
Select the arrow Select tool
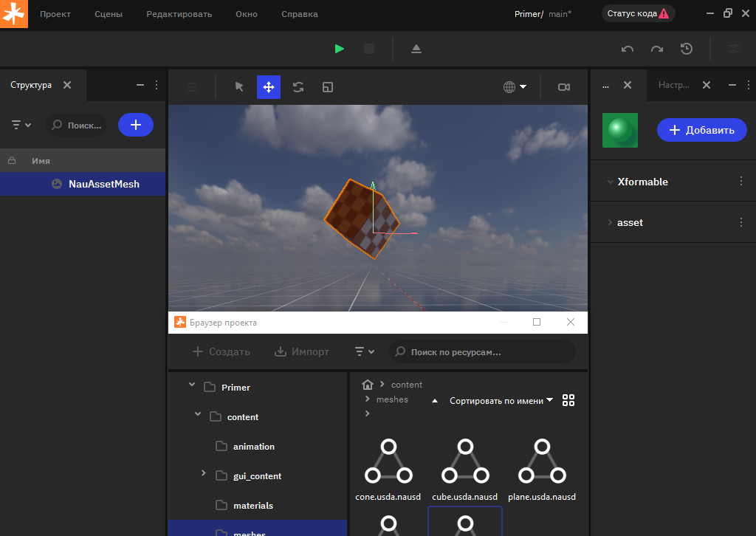coord(239,87)
